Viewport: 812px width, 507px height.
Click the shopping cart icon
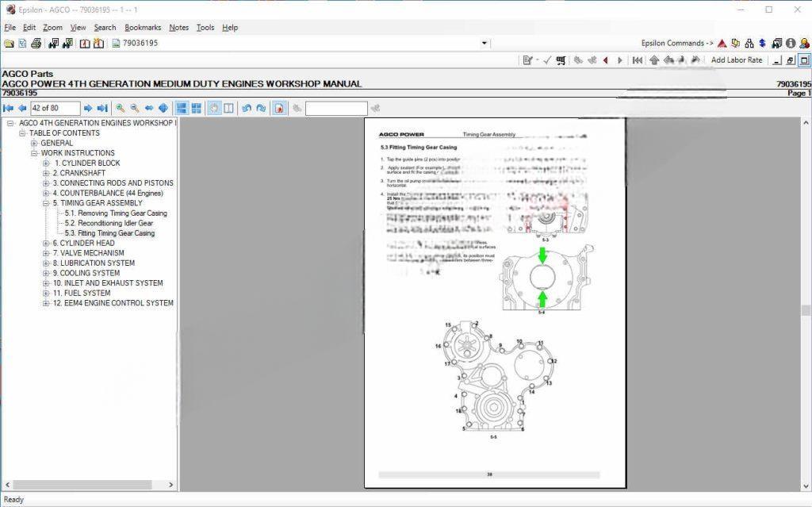click(x=561, y=60)
